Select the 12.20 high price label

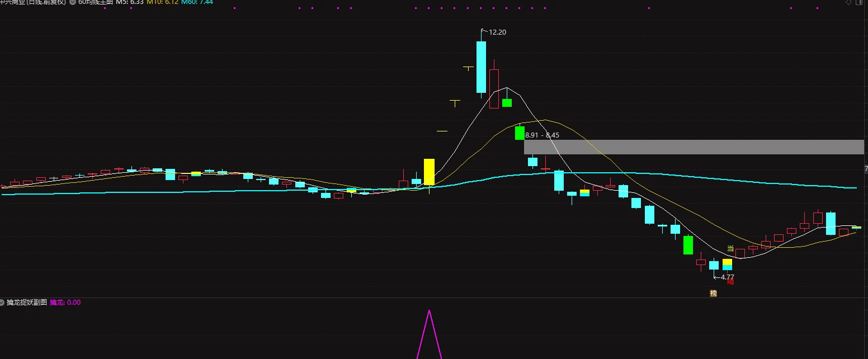coord(497,32)
